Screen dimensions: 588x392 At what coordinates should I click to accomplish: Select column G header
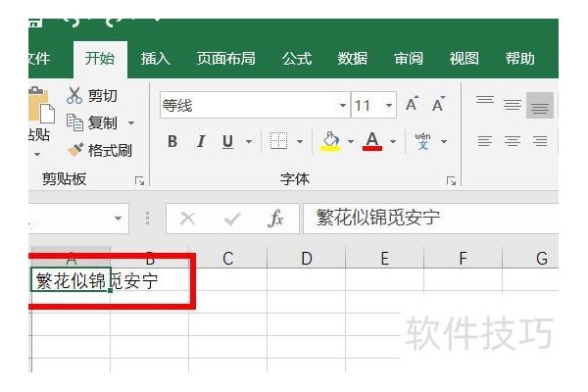coord(530,258)
